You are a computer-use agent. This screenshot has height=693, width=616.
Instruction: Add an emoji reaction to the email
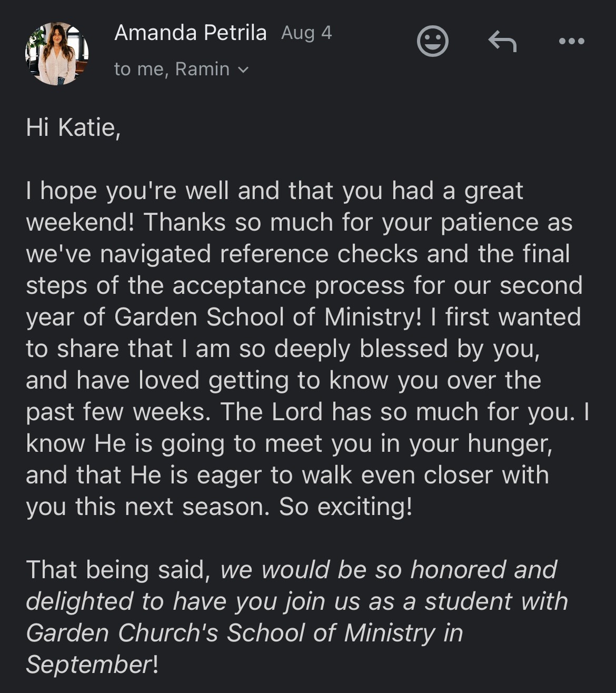click(x=432, y=42)
